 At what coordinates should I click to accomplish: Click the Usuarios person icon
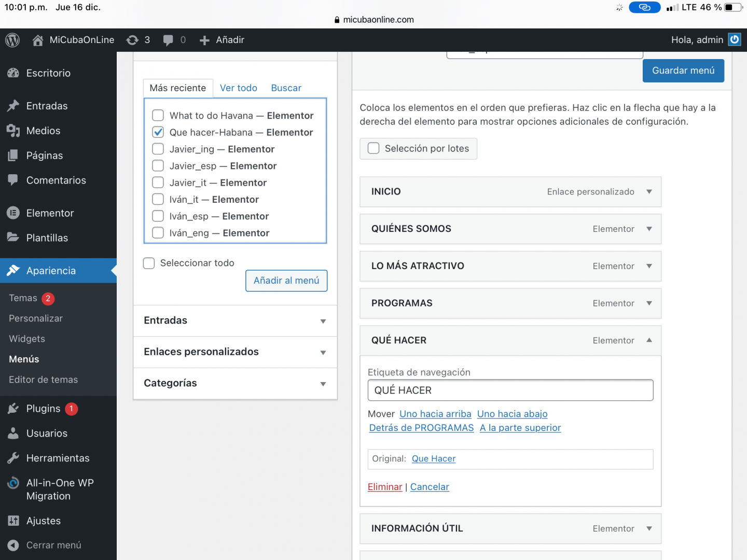13,433
